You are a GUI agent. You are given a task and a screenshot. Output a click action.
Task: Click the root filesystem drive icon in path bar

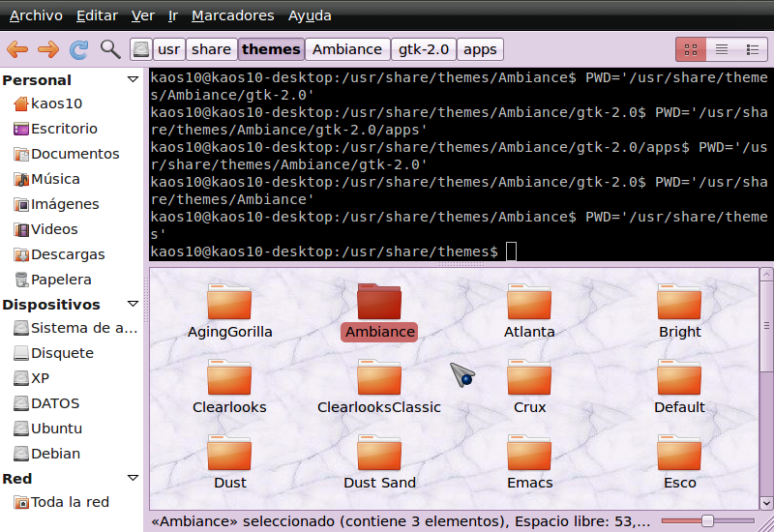point(141,49)
